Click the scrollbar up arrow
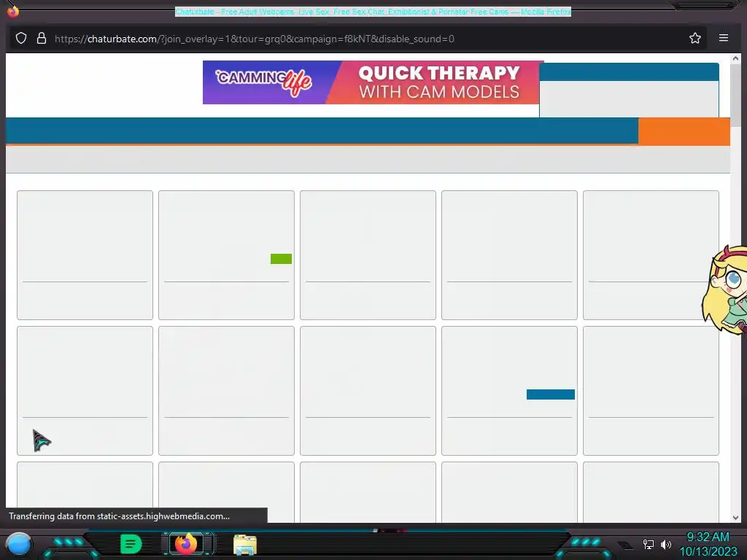The width and height of the screenshot is (747, 560). 735,58
